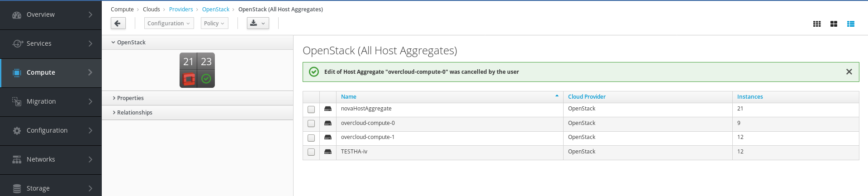Switch to tile view
This screenshot has height=196, width=868.
pos(834,24)
